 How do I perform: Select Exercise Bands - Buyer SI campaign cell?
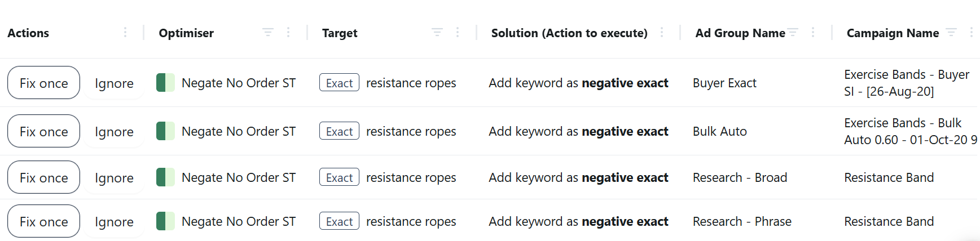907,83
